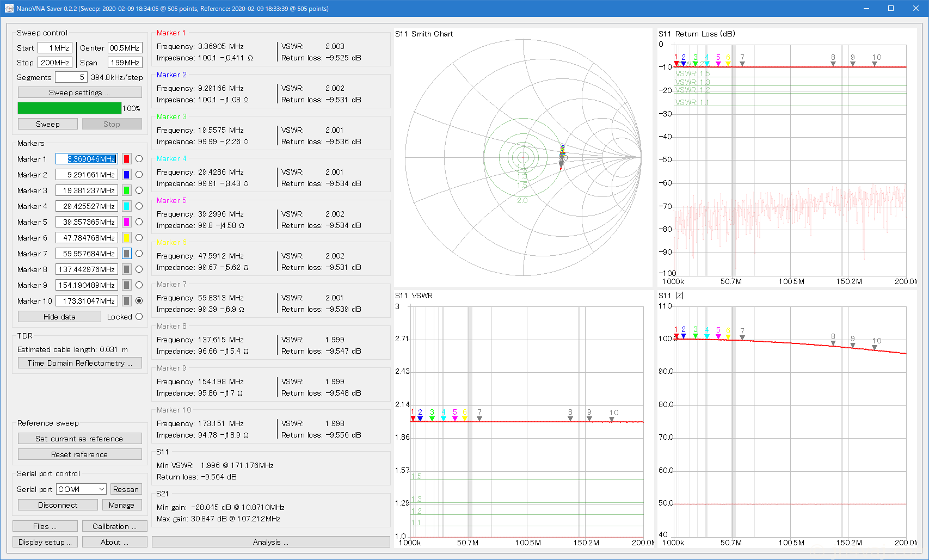Image resolution: width=929 pixels, height=560 pixels.
Task: Select the Marker 6 radio button
Action: coord(139,238)
